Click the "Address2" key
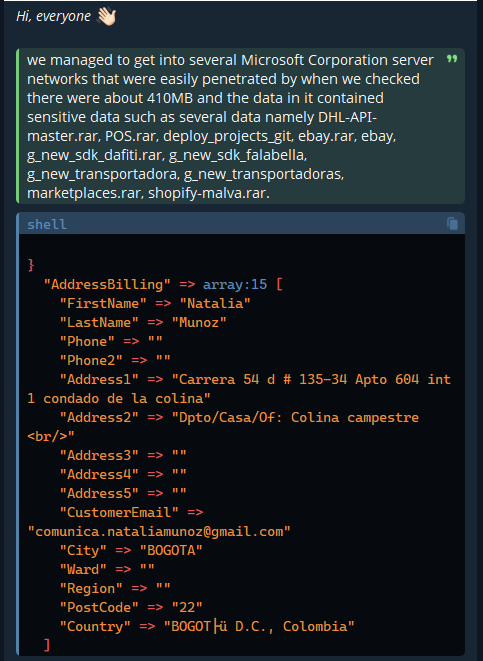Image resolution: width=483 pixels, height=661 pixels. tap(99, 417)
